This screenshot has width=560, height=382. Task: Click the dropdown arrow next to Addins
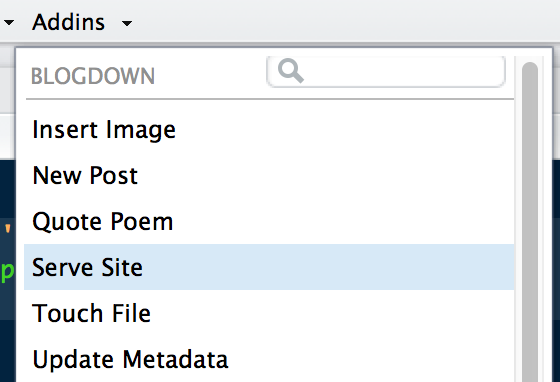(x=127, y=24)
